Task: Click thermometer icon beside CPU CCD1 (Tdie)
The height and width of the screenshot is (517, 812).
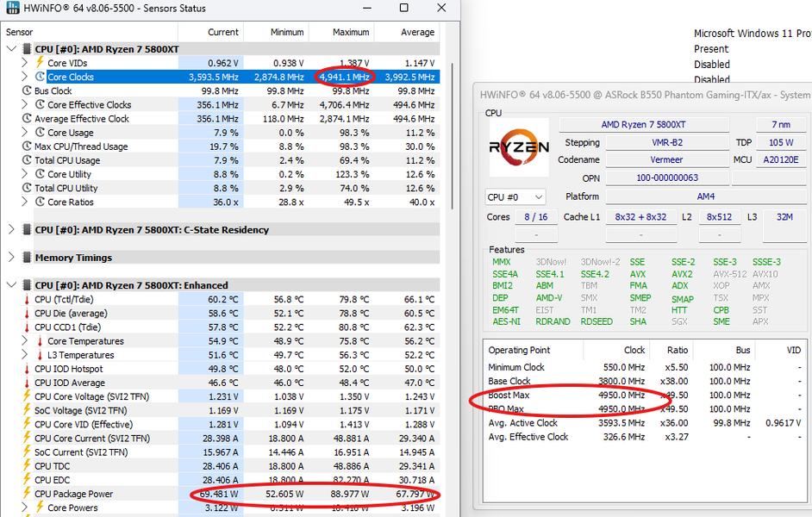Action: [x=27, y=327]
